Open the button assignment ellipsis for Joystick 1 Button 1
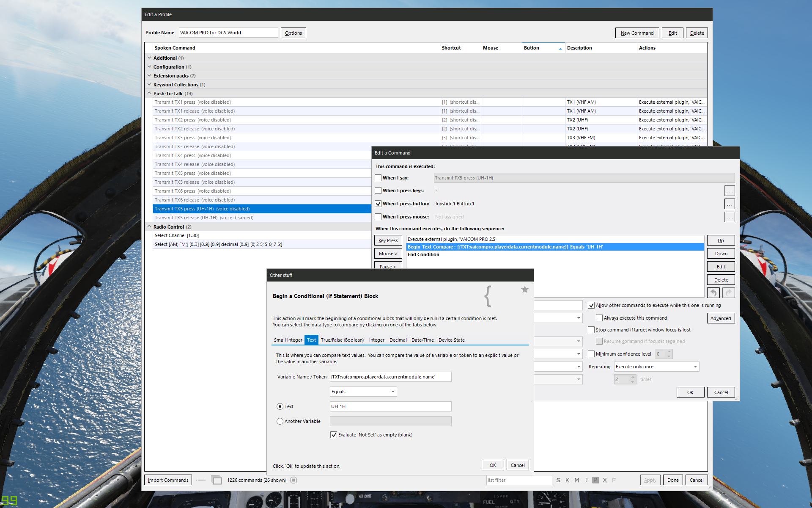 [730, 204]
